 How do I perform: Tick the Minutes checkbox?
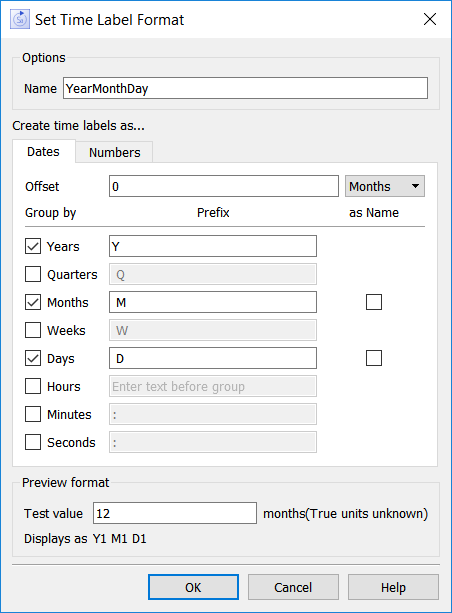[33, 414]
